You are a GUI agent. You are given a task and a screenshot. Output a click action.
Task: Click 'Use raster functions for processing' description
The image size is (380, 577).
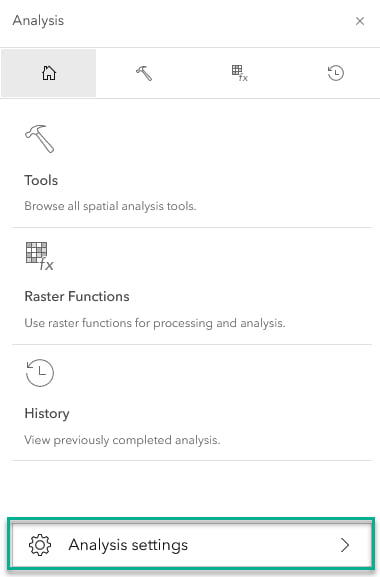coord(155,323)
